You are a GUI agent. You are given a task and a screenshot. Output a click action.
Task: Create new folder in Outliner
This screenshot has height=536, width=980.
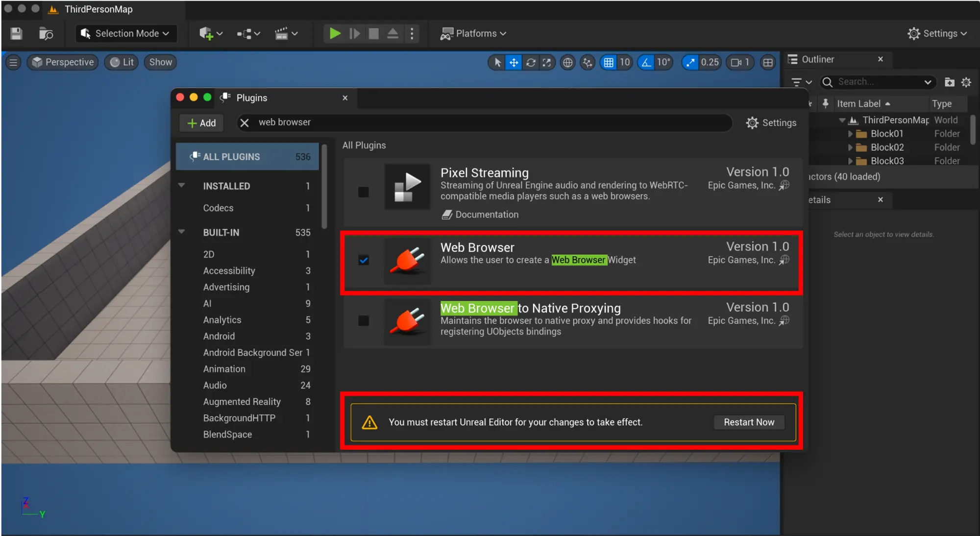point(949,82)
